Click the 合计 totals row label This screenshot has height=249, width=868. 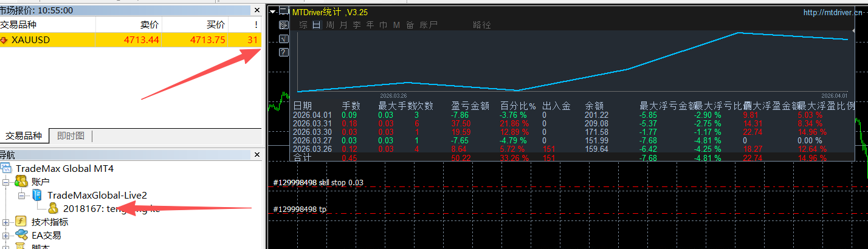click(302, 158)
